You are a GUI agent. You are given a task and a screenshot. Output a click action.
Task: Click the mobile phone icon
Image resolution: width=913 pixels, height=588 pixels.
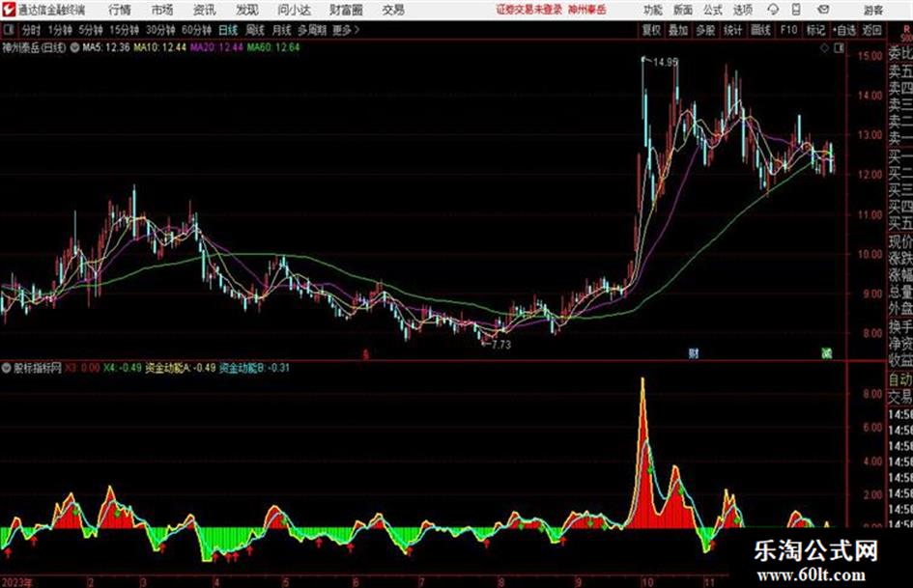coord(796,10)
